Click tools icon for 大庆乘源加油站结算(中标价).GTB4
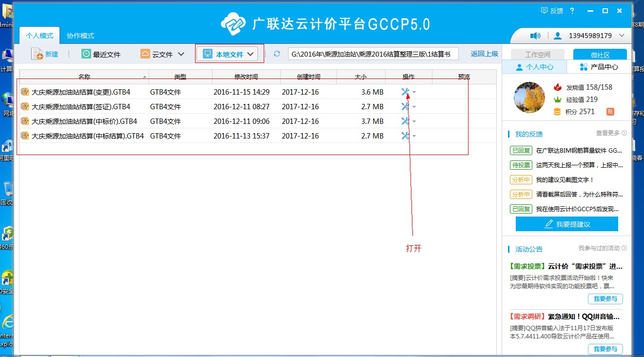The image size is (644, 357). coord(405,121)
